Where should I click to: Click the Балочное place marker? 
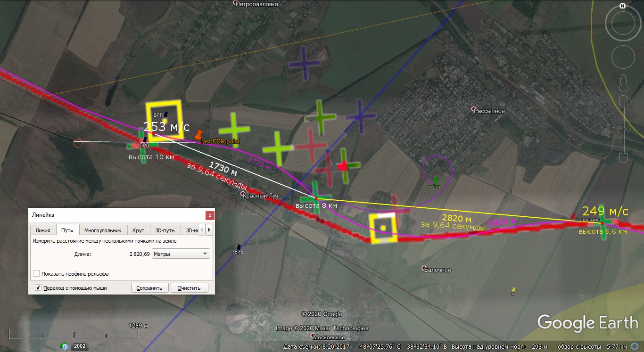[424, 268]
